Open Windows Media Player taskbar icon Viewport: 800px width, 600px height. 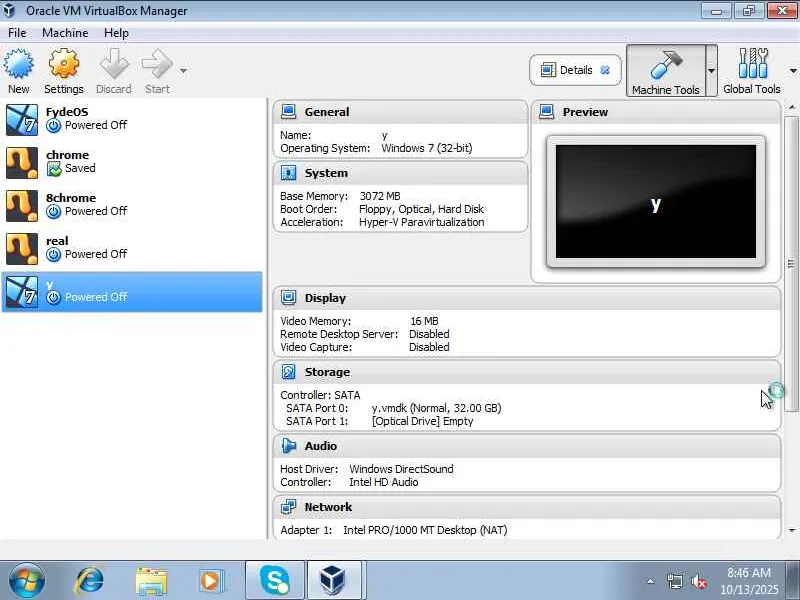coord(211,581)
